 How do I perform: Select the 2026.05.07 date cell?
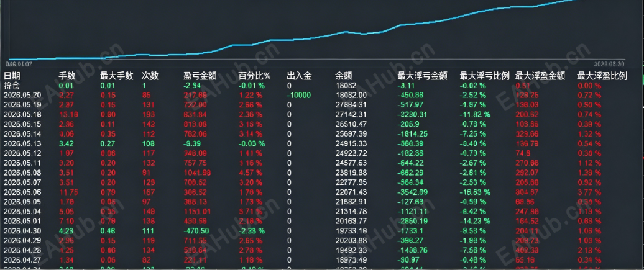(21, 182)
